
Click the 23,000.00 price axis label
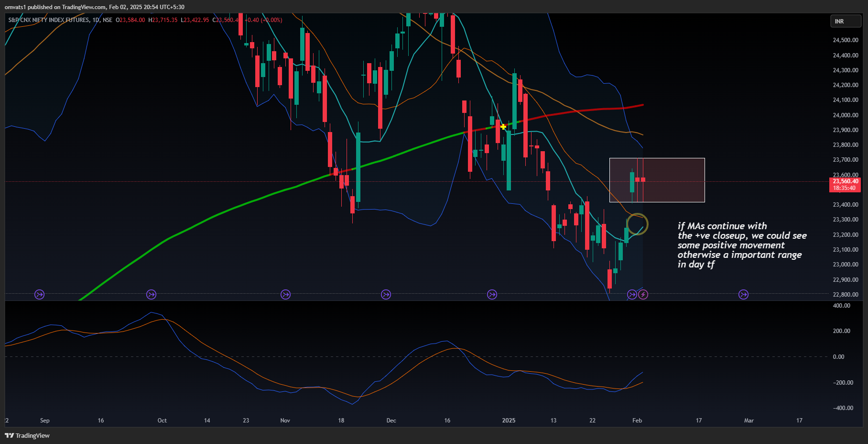tap(845, 265)
